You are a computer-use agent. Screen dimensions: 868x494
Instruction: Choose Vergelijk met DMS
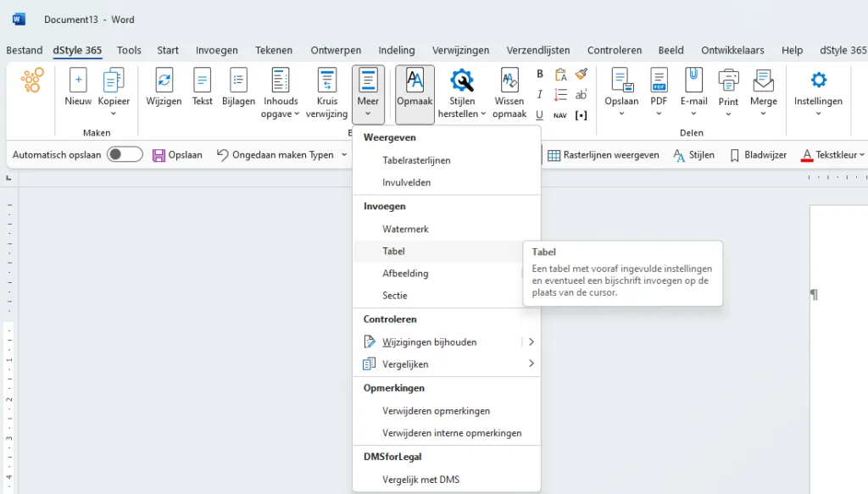pyautogui.click(x=447, y=480)
